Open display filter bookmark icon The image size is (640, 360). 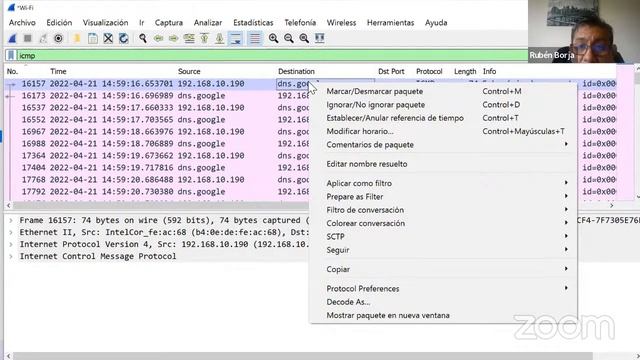click(11, 55)
